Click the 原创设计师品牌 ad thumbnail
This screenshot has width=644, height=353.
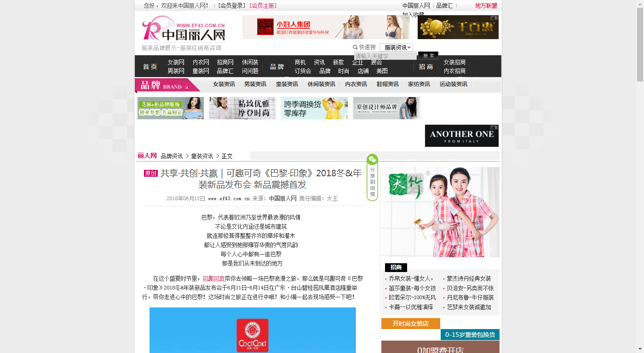coord(386,108)
